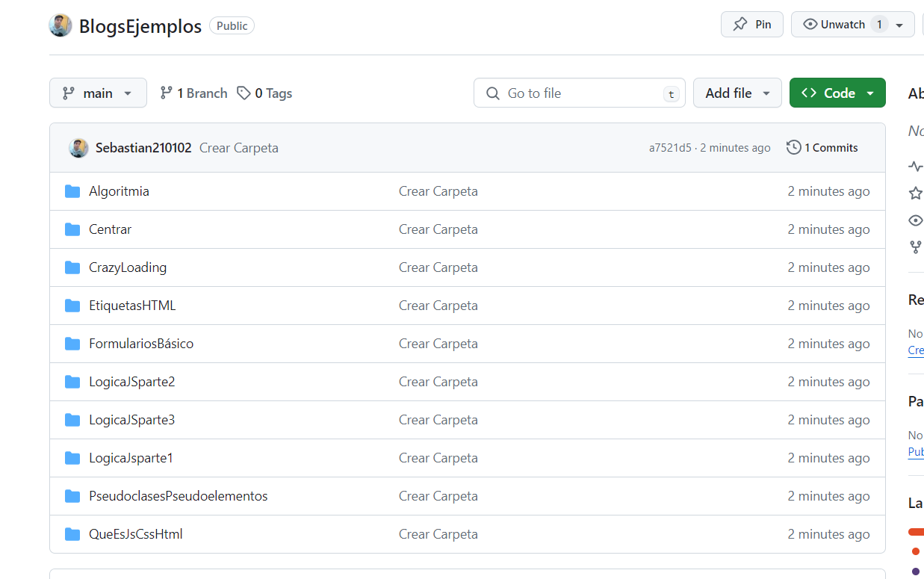The width and height of the screenshot is (924, 579).
Task: Pin the repository with the Pin button
Action: [x=752, y=25]
